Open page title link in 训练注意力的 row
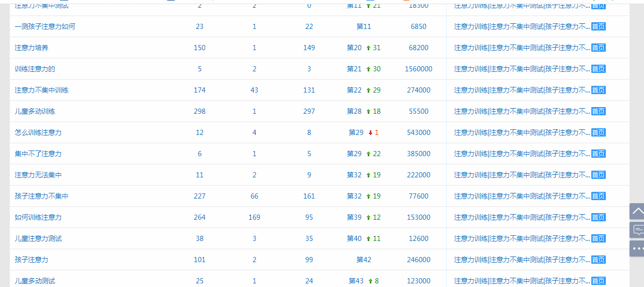The image size is (644, 287). click(x=522, y=69)
